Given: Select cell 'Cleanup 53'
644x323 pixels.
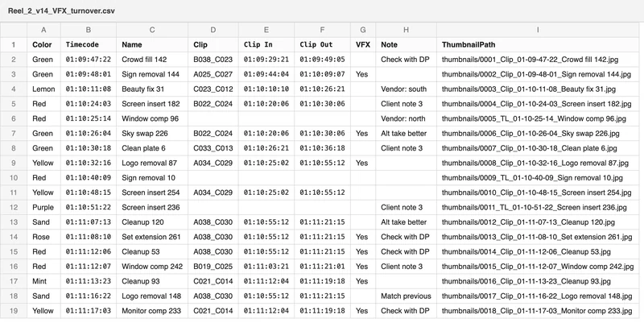Looking at the screenshot, I should pyautogui.click(x=152, y=252).
